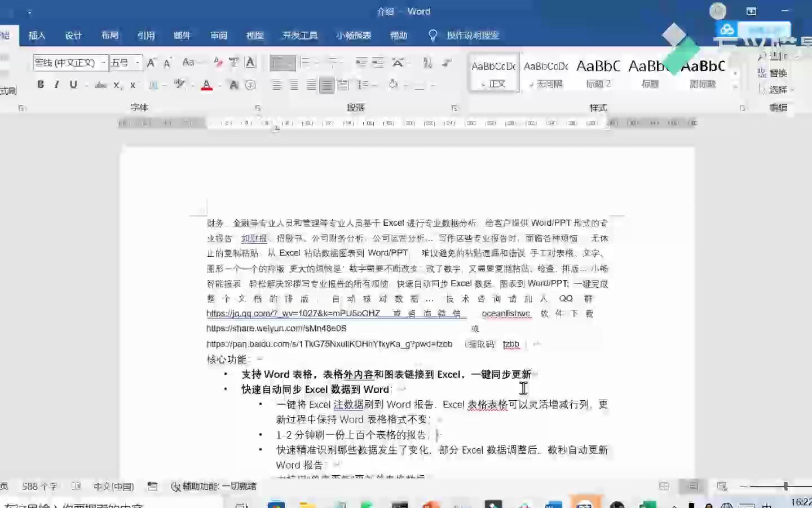Expand font color dropdown arrow
Screen dimensions: 812x508
(220, 86)
